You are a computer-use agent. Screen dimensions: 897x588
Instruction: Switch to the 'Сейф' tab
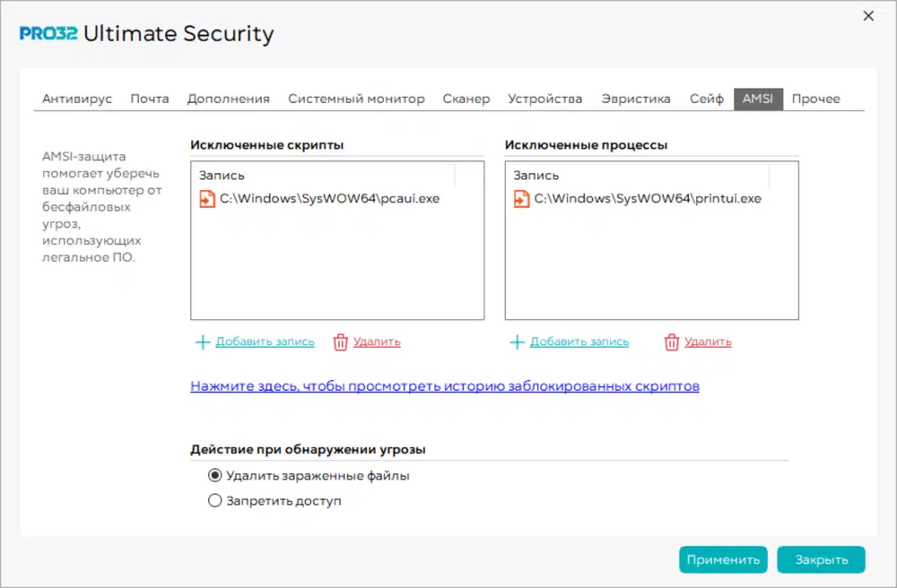(707, 99)
